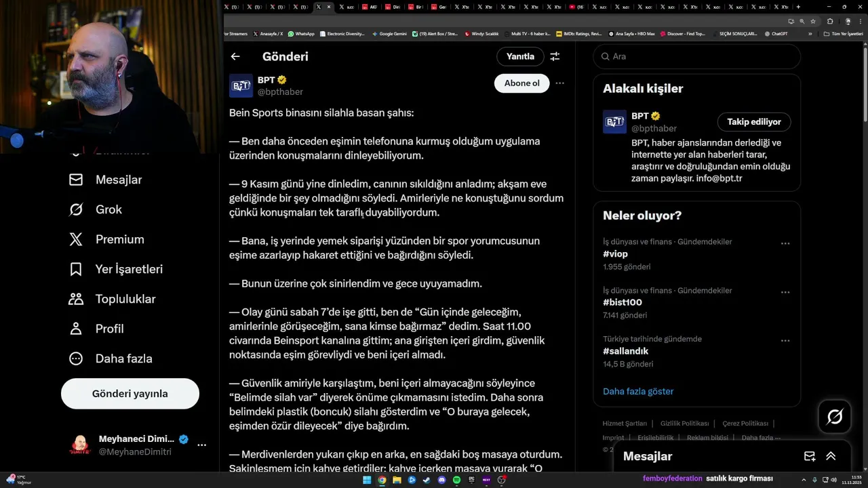
Task: Open the Chrome extensions puzzle icon
Action: (x=830, y=21)
